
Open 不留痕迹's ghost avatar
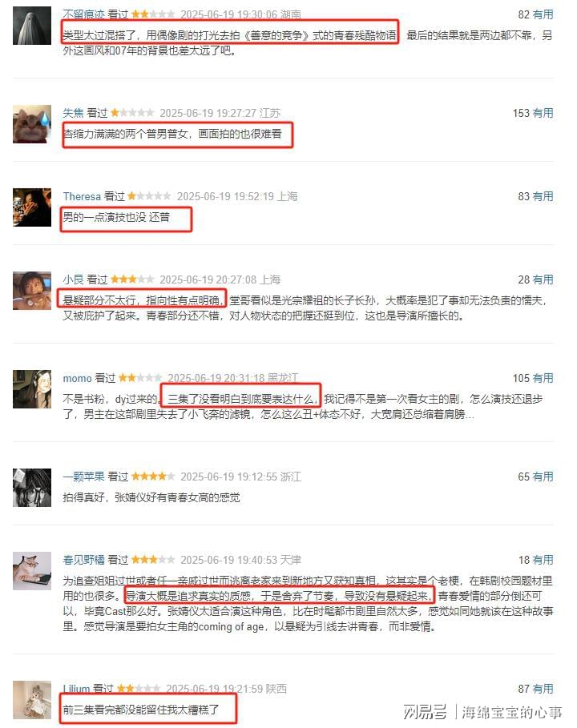coord(31,26)
